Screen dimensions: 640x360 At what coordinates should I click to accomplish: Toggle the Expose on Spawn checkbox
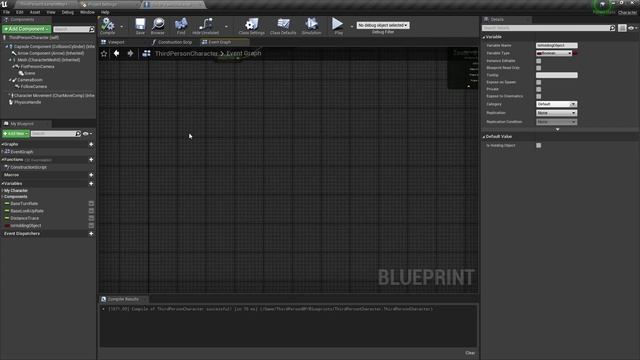pos(538,82)
